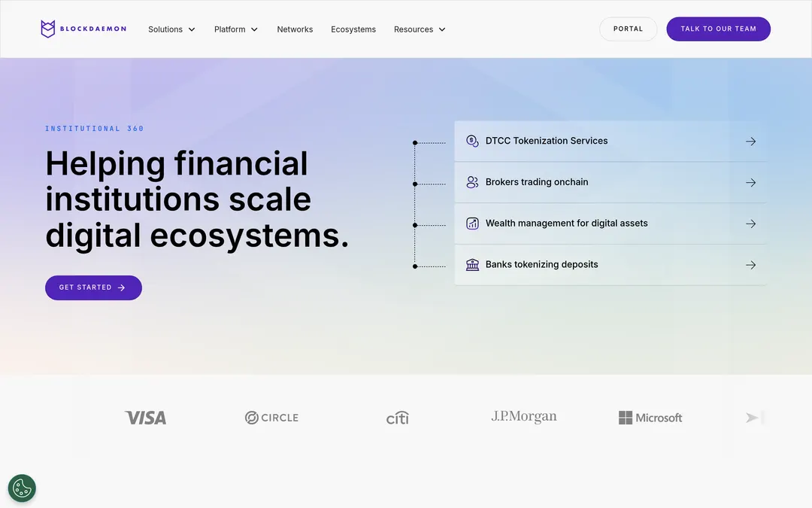Click the BLOCKDAEMON wordmark text
This screenshot has height=508, width=812.
pyautogui.click(x=93, y=29)
